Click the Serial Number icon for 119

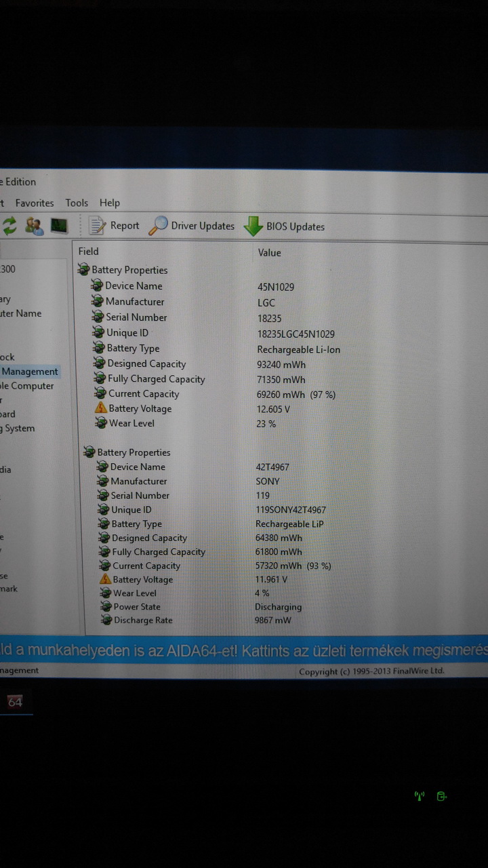coord(103,495)
